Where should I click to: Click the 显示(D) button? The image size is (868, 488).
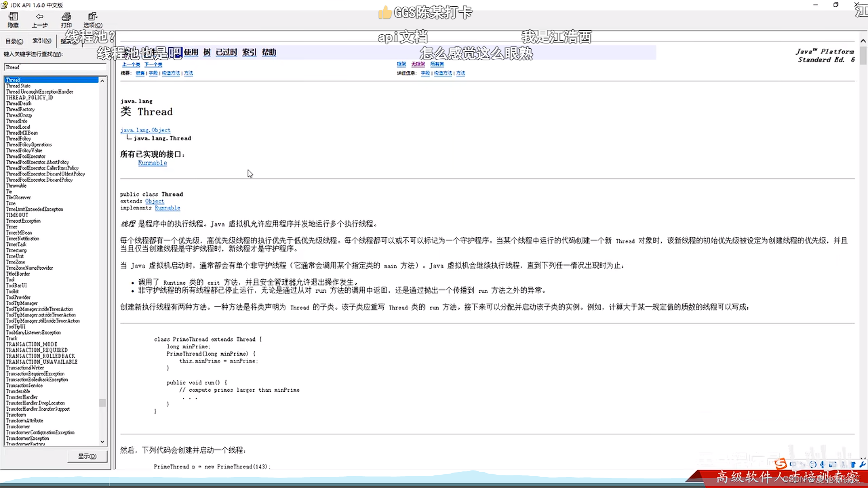[x=87, y=456]
